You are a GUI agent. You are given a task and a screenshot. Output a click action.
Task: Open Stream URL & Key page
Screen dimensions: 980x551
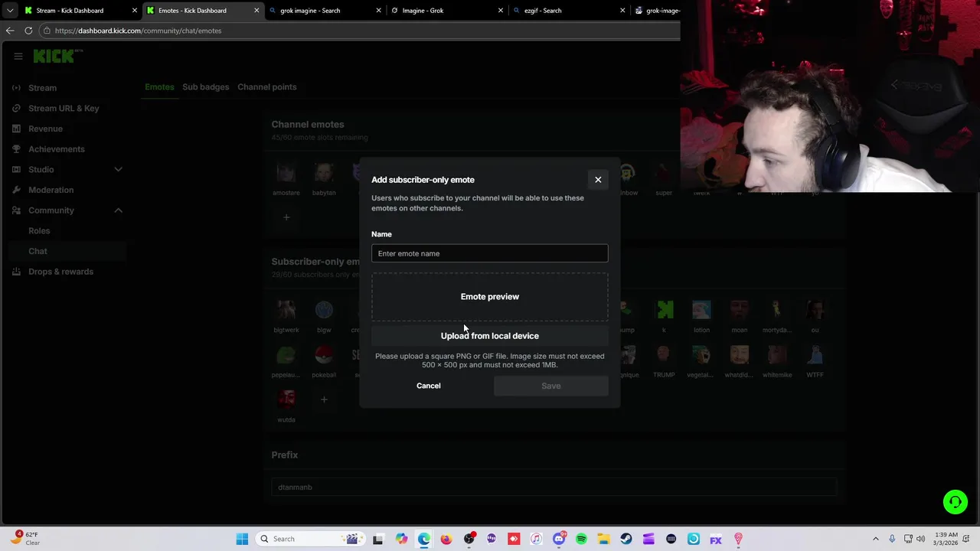[x=64, y=108]
